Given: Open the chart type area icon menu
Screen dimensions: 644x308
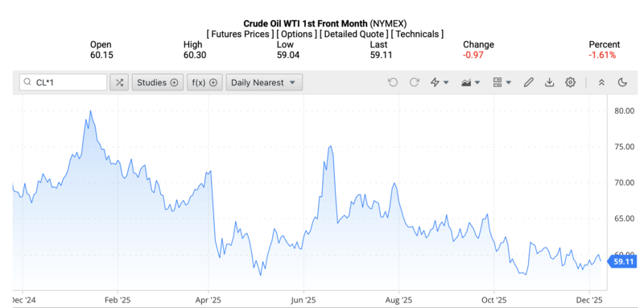Looking at the screenshot, I should 466,82.
